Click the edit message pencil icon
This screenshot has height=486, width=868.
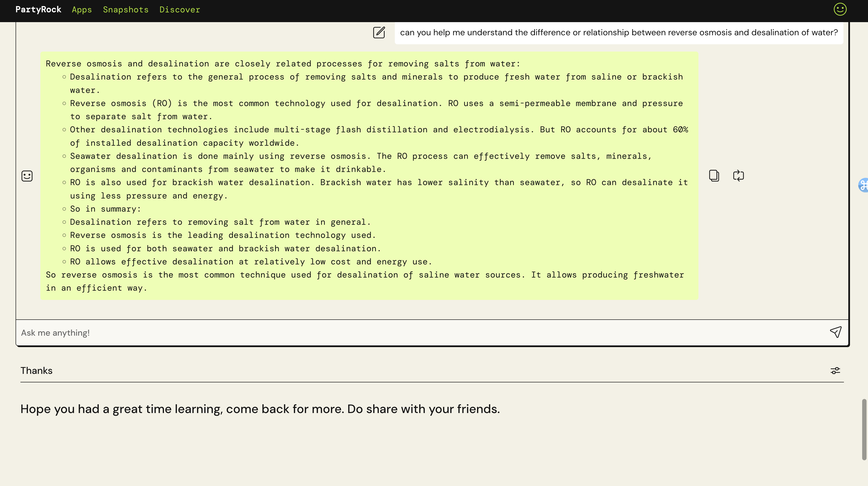[379, 32]
